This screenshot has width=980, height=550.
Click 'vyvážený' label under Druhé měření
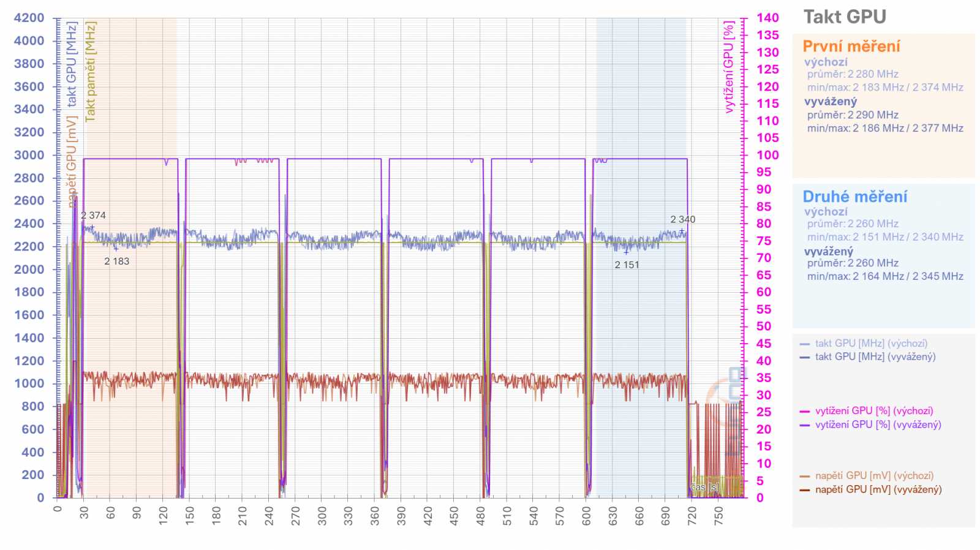829,251
